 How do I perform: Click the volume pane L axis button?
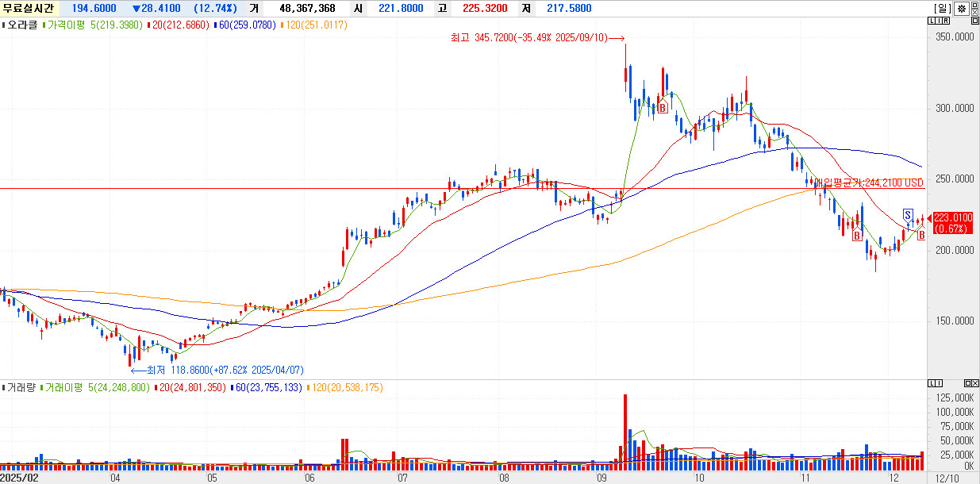click(932, 383)
